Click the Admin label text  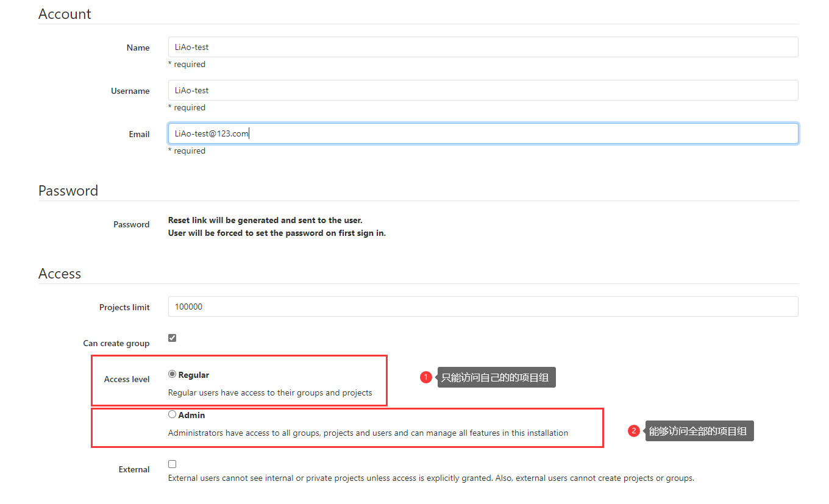pyautogui.click(x=191, y=415)
